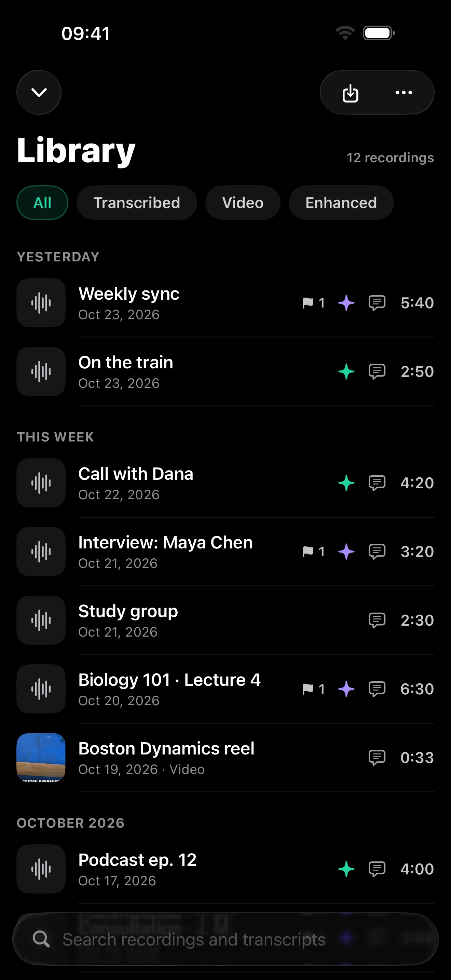
Task: Open the On the train recording
Action: pyautogui.click(x=225, y=371)
